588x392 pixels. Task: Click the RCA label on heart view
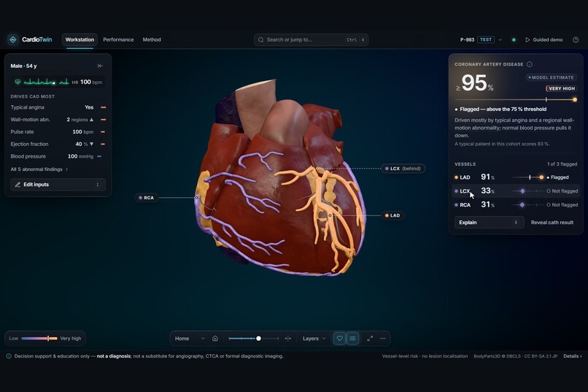click(x=146, y=198)
